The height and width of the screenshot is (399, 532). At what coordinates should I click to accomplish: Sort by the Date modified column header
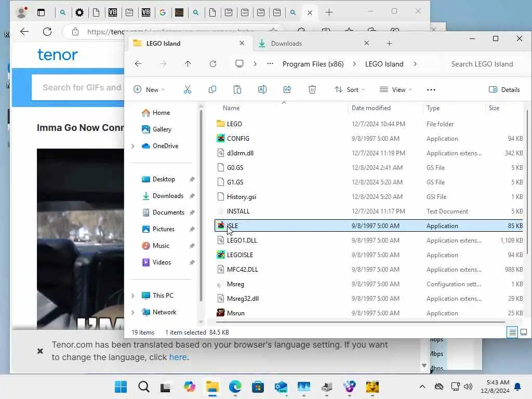pos(371,108)
